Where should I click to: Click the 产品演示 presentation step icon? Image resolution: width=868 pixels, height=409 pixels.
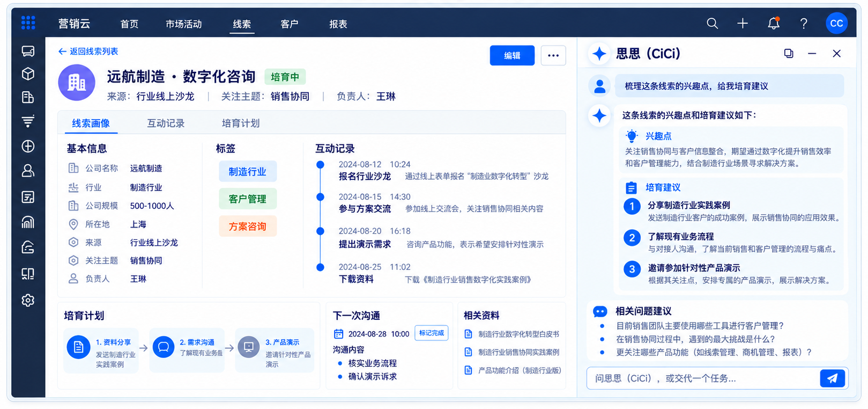coord(249,347)
